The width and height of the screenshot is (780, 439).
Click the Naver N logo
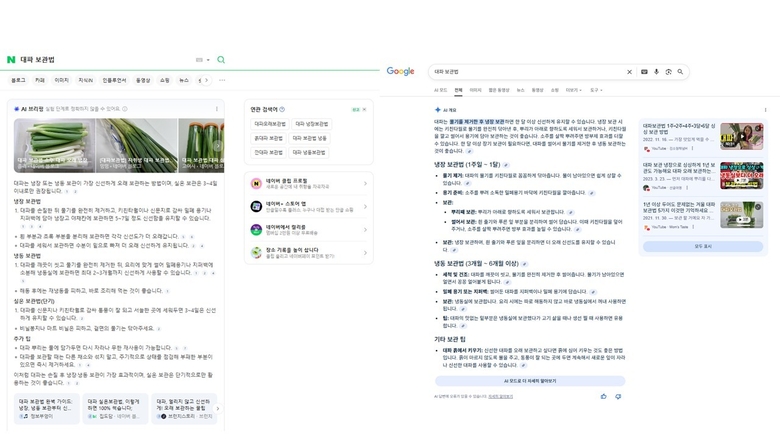pos(11,60)
